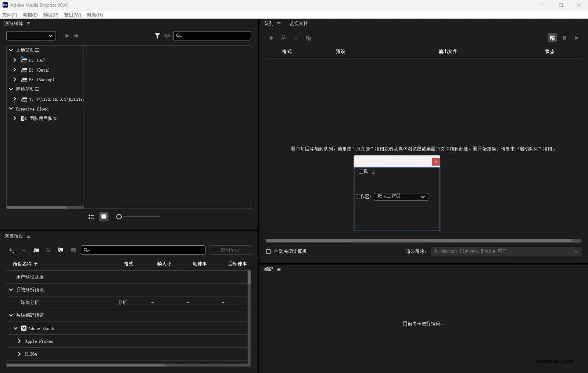Expand the T: network drive

(x=15, y=99)
